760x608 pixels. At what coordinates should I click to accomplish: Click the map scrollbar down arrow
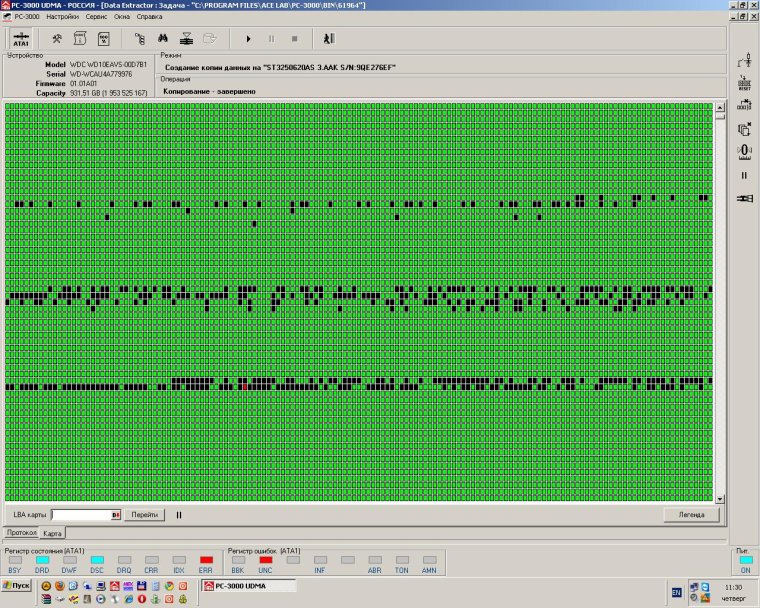pos(720,498)
